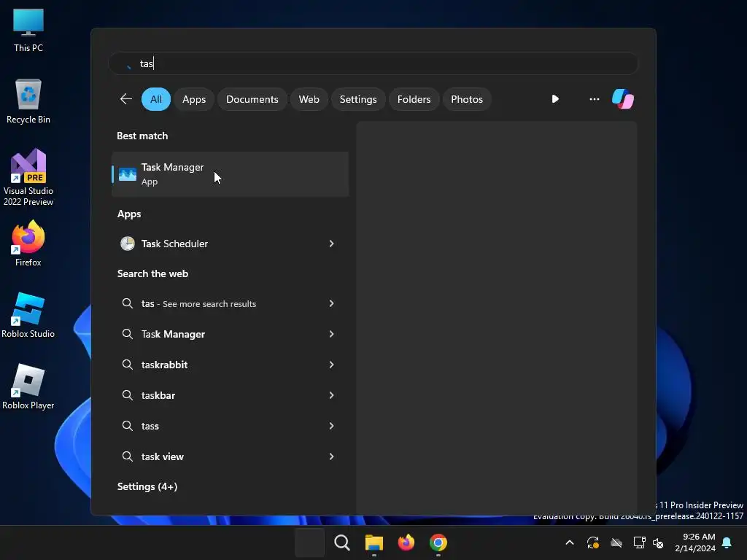This screenshot has width=747, height=560.
Task: Switch to the Web filter tab
Action: [309, 99]
